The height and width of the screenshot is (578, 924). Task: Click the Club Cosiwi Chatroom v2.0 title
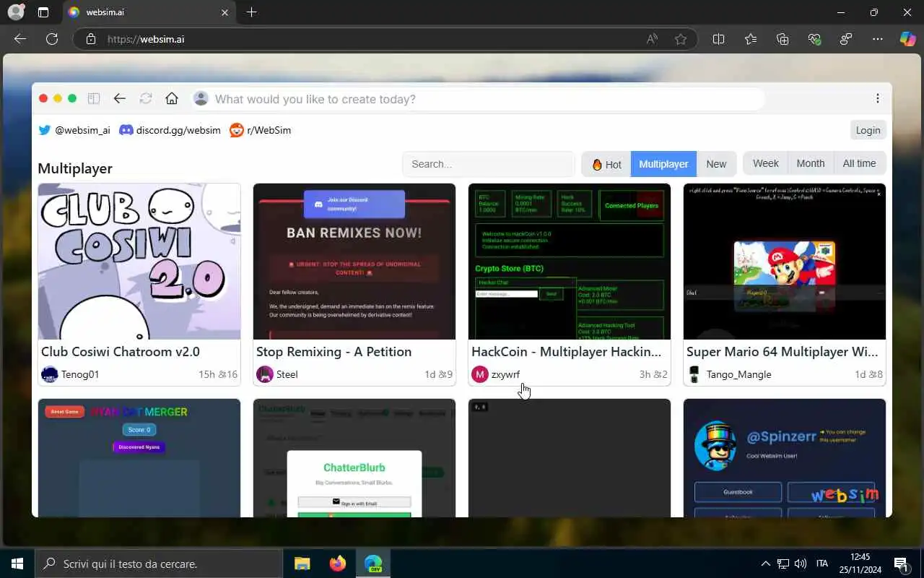click(121, 352)
